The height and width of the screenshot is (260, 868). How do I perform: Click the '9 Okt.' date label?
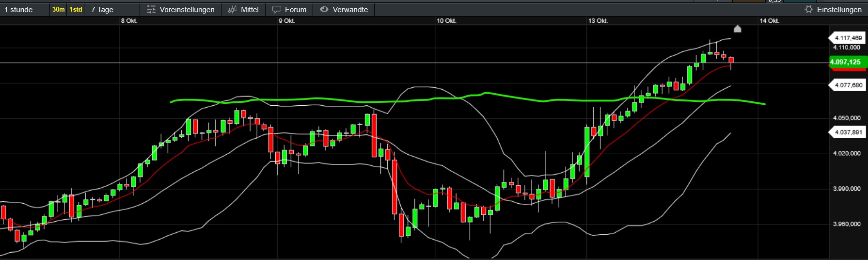(x=287, y=21)
